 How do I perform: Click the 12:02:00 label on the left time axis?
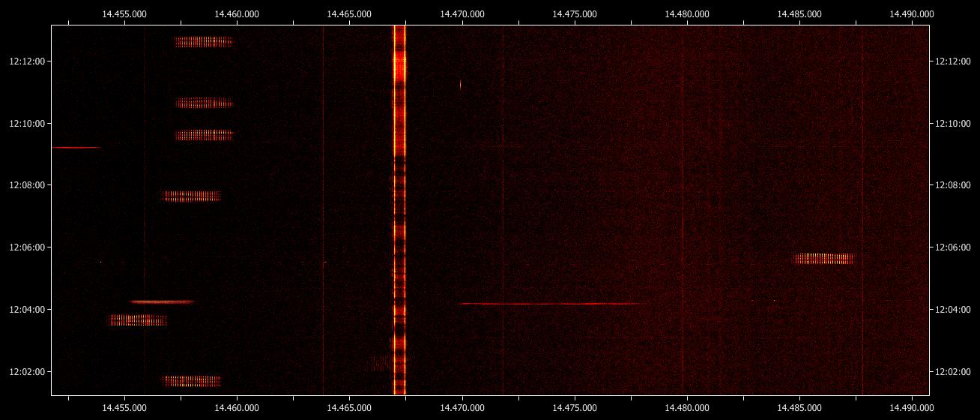(26, 372)
